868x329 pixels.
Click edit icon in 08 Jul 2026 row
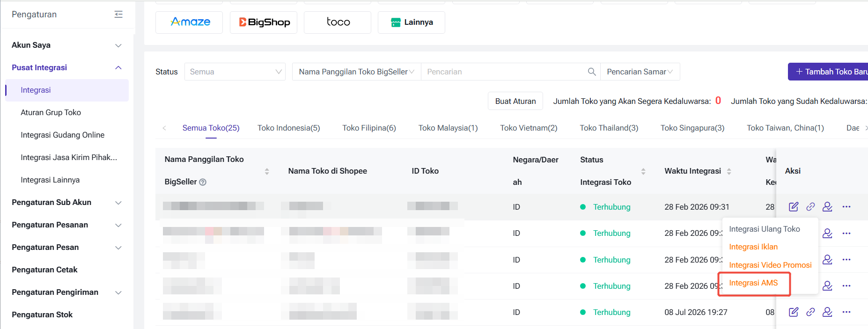click(x=794, y=312)
